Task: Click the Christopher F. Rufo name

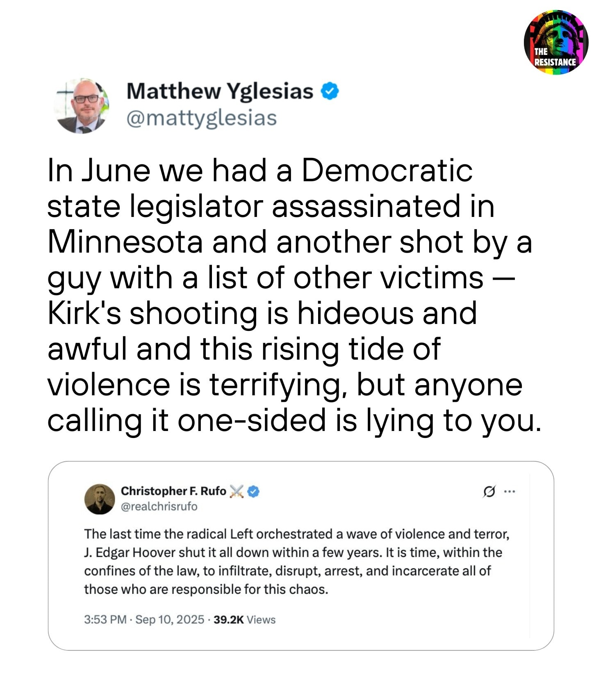Action: [173, 491]
